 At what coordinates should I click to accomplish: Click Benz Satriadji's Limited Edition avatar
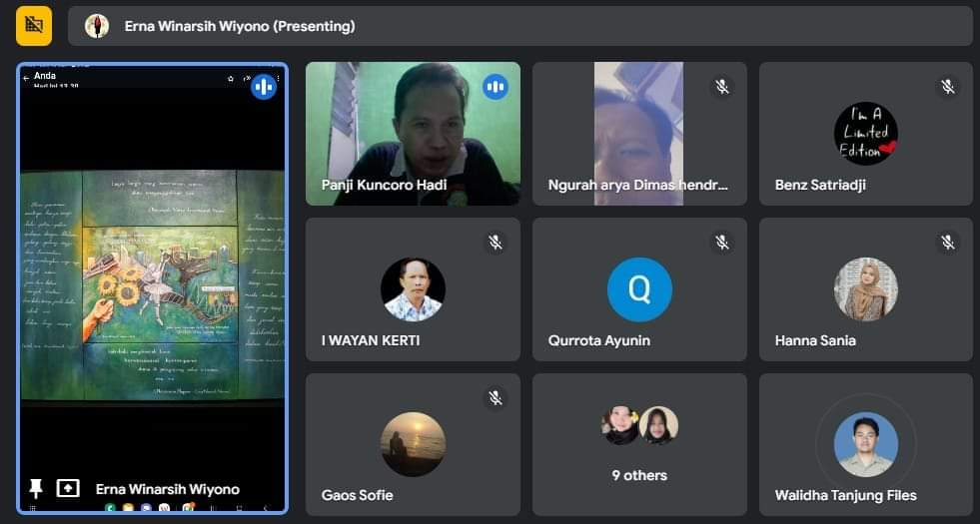pos(865,134)
